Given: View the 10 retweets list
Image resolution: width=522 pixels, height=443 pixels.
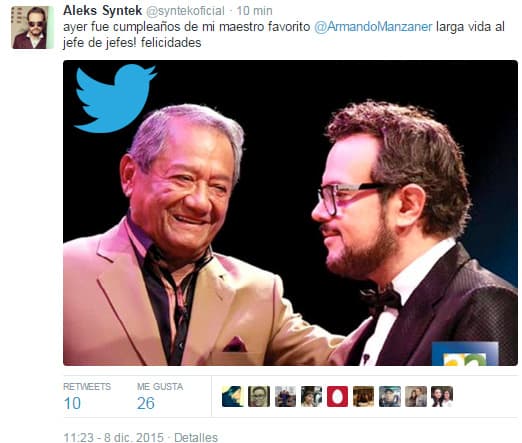Looking at the screenshot, I should [87, 396].
